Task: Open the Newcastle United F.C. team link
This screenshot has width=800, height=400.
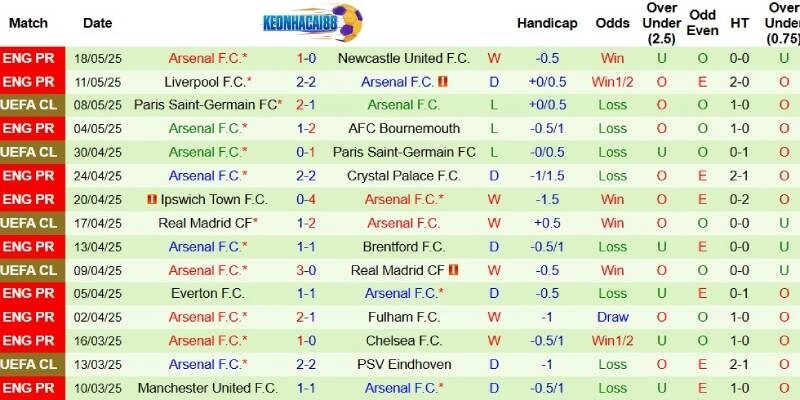Action: 404,58
